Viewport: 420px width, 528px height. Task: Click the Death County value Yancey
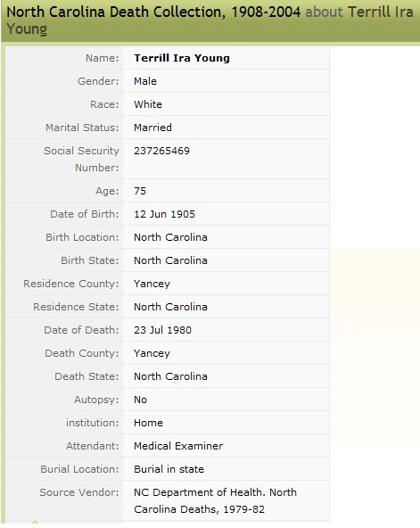click(x=152, y=353)
